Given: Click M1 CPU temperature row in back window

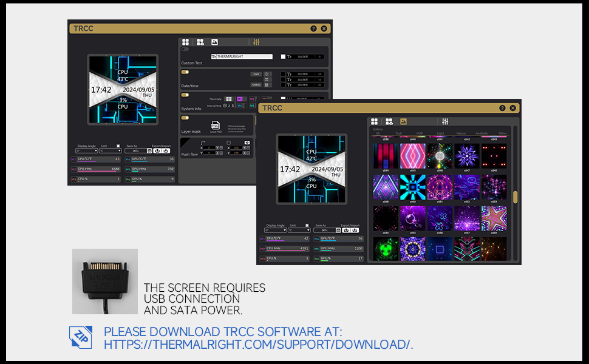Looking at the screenshot, I should click(x=96, y=159).
